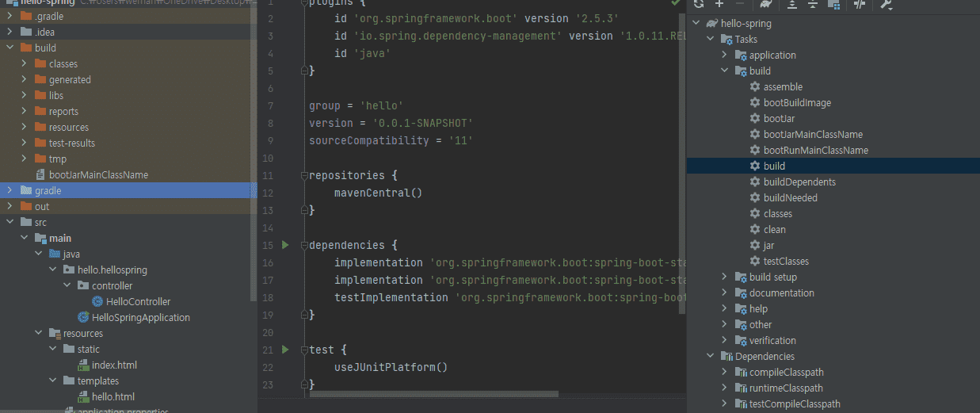
Task: Click the bootJarMainClassName file icon in project tree
Action: pyautogui.click(x=41, y=174)
